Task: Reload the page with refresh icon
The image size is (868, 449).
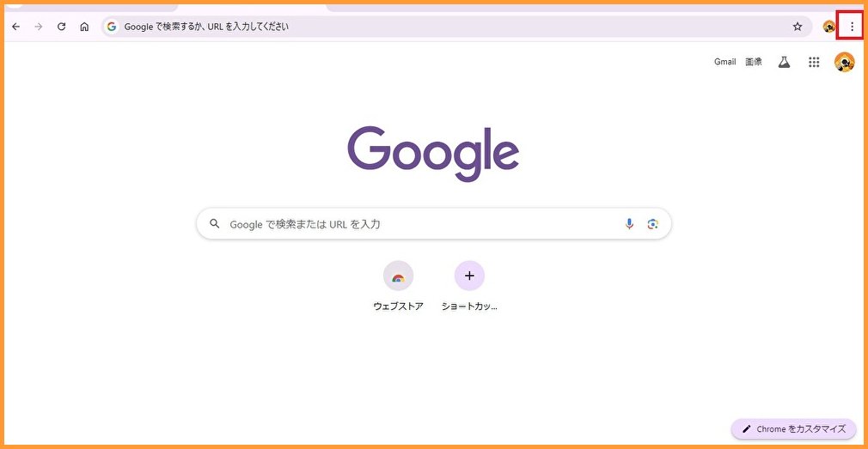Action: [x=62, y=27]
